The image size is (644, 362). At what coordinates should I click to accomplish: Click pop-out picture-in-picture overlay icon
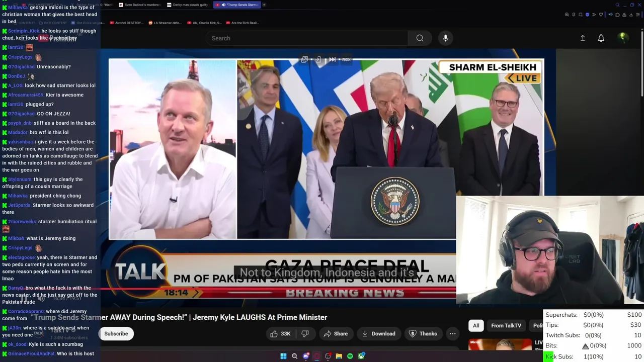pos(304,59)
